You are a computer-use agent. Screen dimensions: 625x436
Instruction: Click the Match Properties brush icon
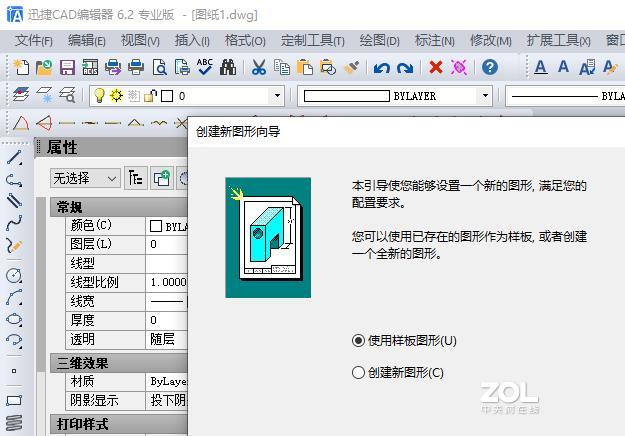(x=352, y=67)
